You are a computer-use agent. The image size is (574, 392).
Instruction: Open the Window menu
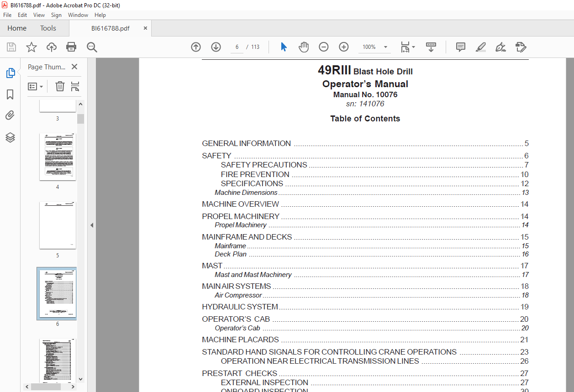pos(78,15)
